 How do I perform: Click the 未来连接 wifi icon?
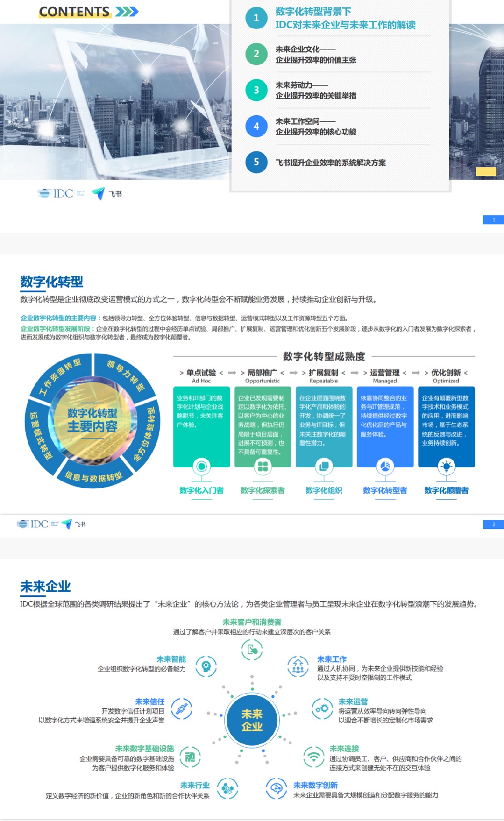pyautogui.click(x=314, y=757)
